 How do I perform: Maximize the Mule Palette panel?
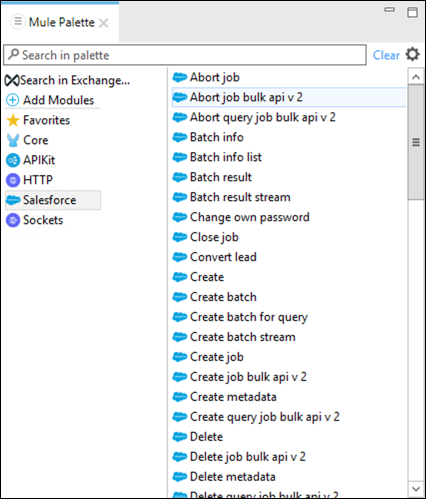(412, 12)
